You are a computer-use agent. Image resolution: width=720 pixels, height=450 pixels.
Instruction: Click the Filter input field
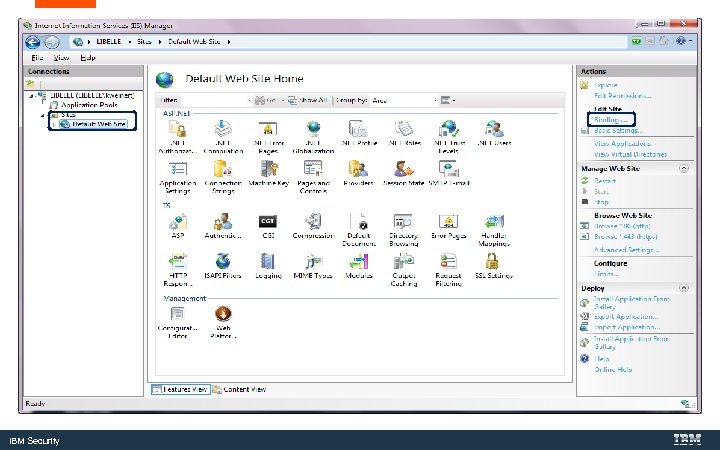[215, 100]
